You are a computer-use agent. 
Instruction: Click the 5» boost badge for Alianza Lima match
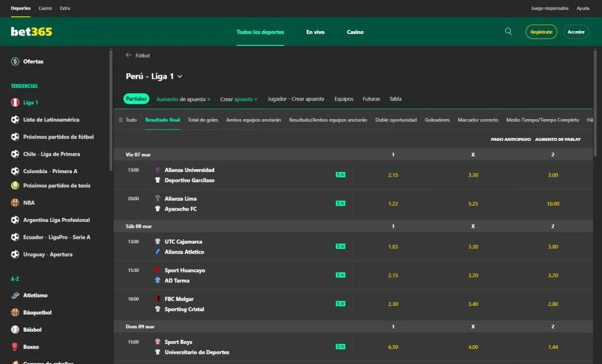pyautogui.click(x=339, y=203)
